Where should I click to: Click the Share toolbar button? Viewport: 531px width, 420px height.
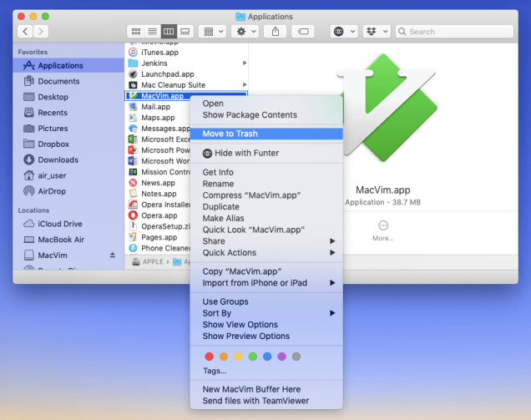[276, 32]
